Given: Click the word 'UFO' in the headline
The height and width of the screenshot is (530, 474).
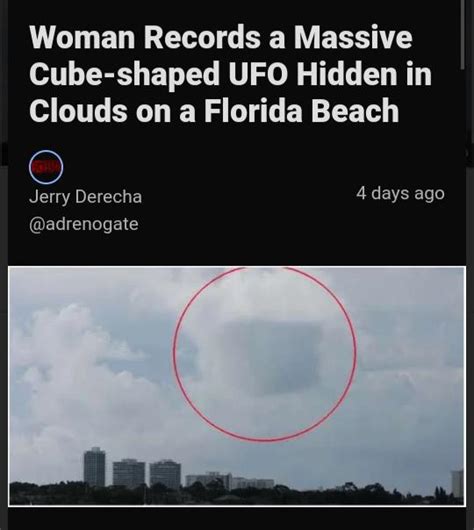Looking at the screenshot, I should (x=258, y=73).
